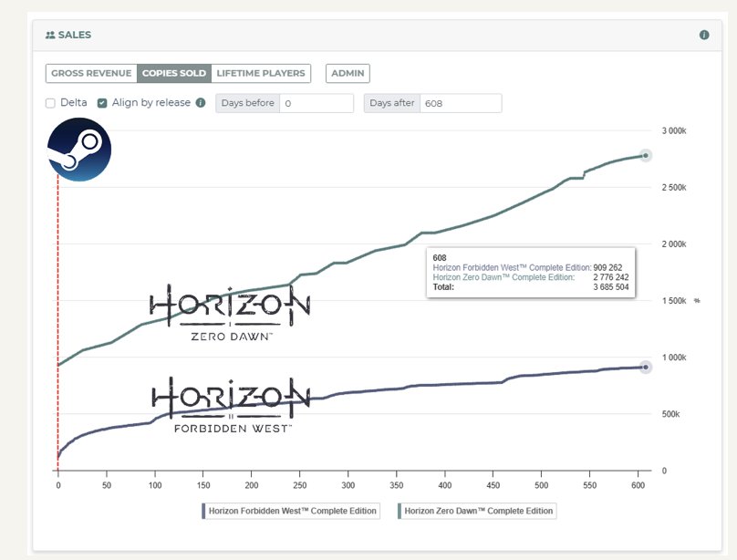Select the asterisk marker beside 1 500k
Viewport: 737px width, 560px height.
(697, 301)
